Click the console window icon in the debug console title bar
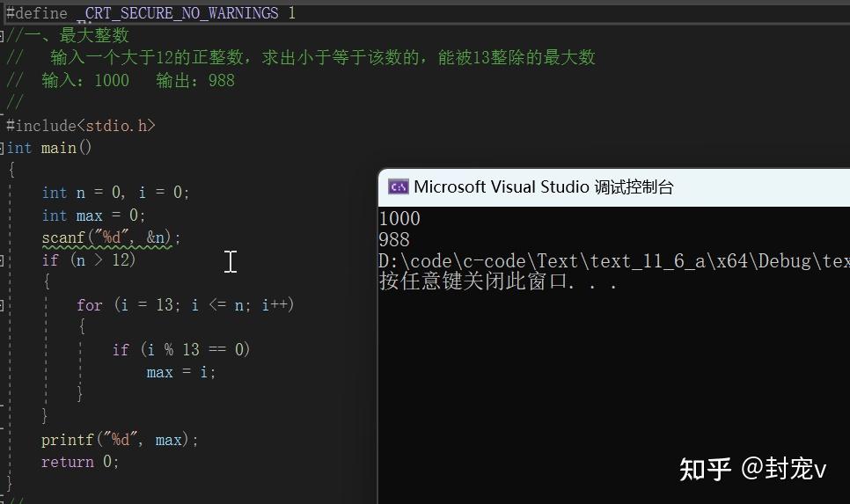 (399, 187)
